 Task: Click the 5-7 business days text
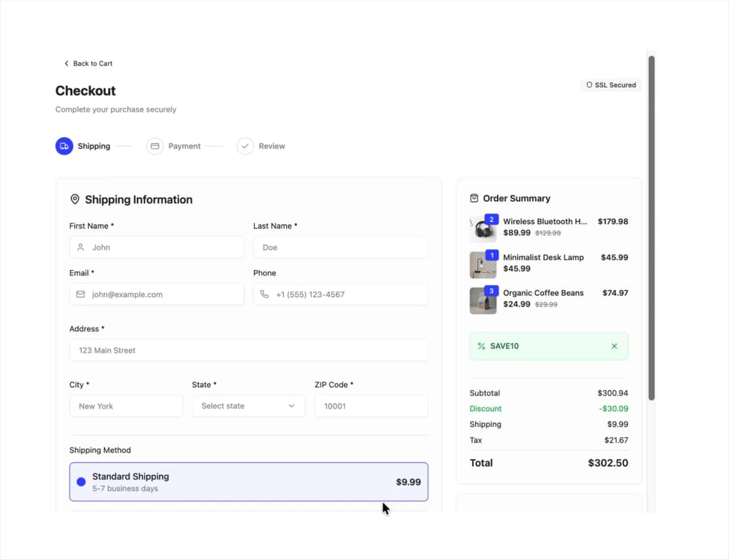click(x=125, y=488)
